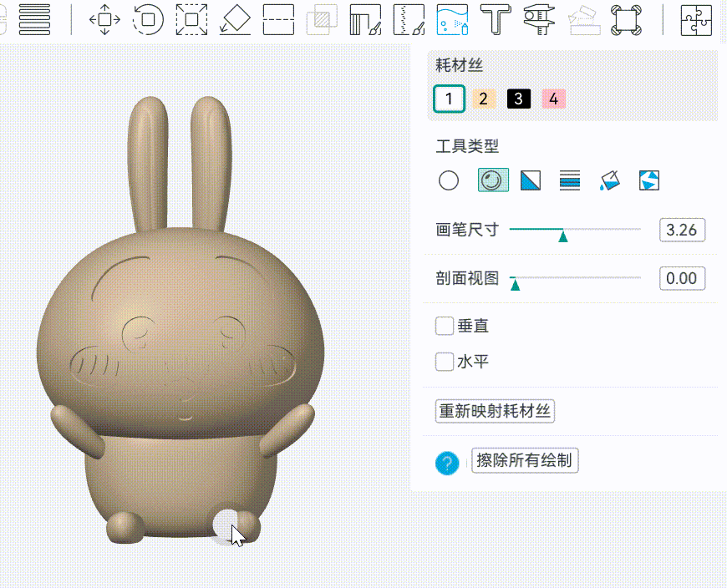The height and width of the screenshot is (588, 727).
Task: Select filament 3 black swatch
Action: pos(518,99)
